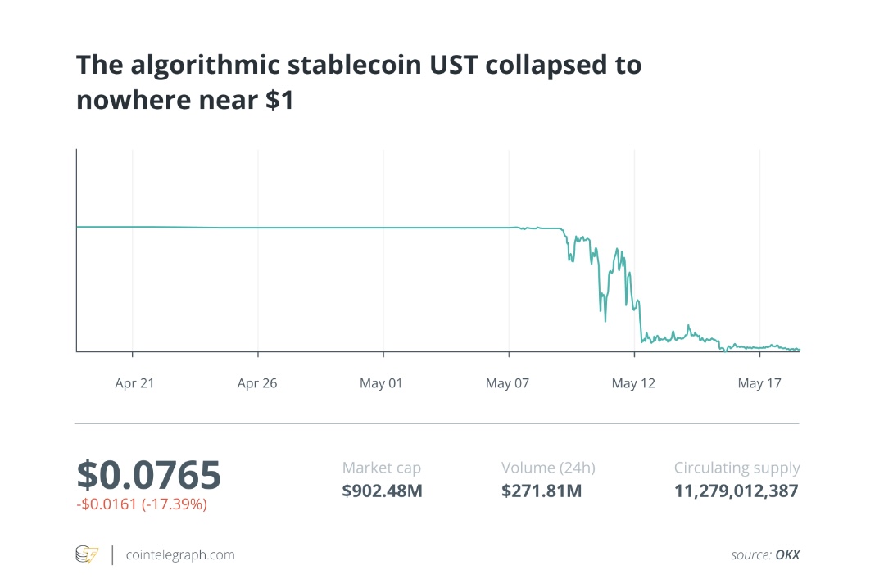The height and width of the screenshot is (588, 893).
Task: Click the flat teal price line near May 01
Action: click(383, 228)
